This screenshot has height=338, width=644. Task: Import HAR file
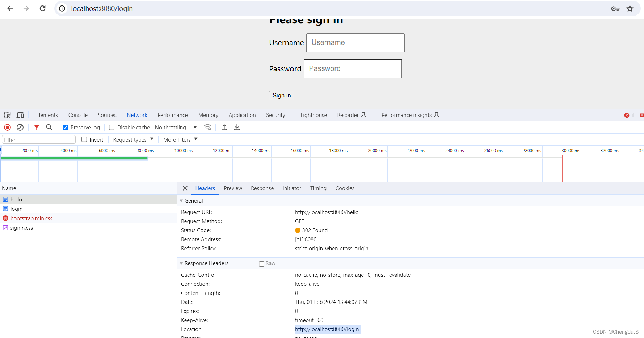(224, 127)
